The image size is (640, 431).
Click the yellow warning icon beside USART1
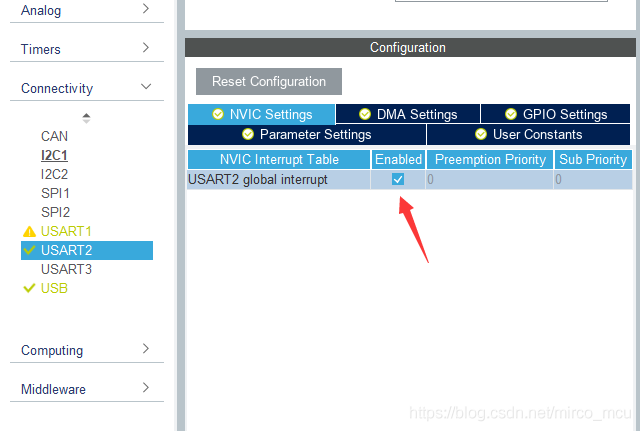coord(29,232)
